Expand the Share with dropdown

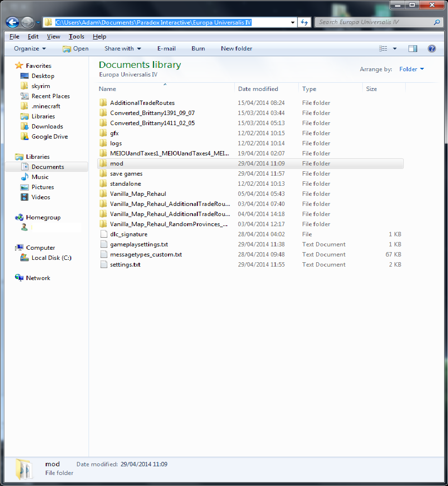pyautogui.click(x=123, y=49)
